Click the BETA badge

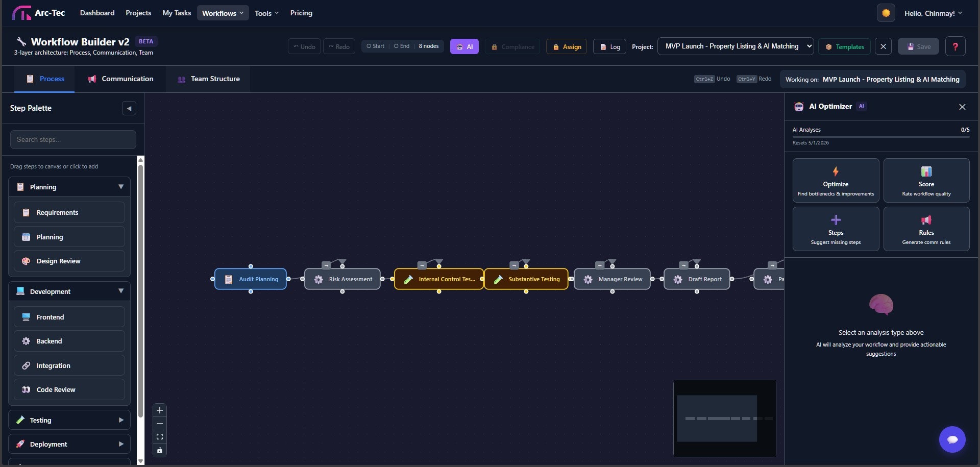(x=146, y=41)
